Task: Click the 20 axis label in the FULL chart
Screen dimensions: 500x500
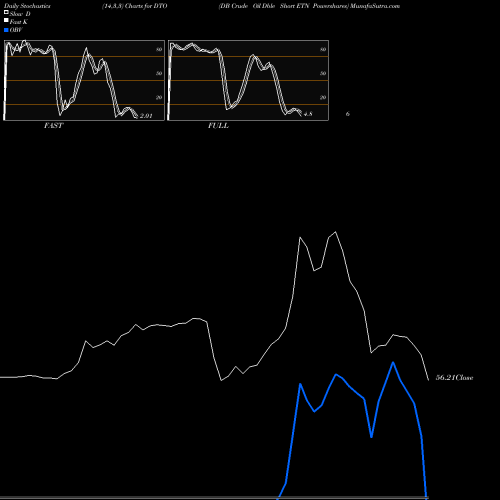Action: pyautogui.click(x=323, y=97)
